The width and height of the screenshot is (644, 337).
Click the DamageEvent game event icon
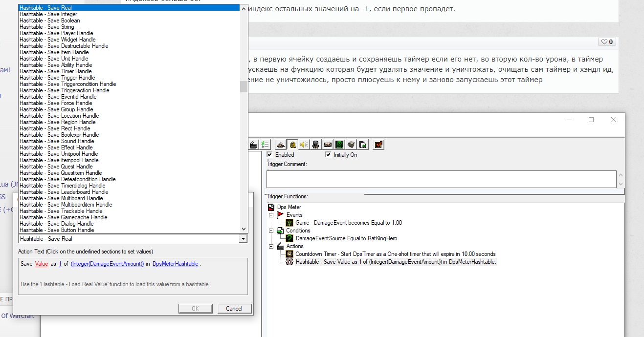[x=289, y=223]
